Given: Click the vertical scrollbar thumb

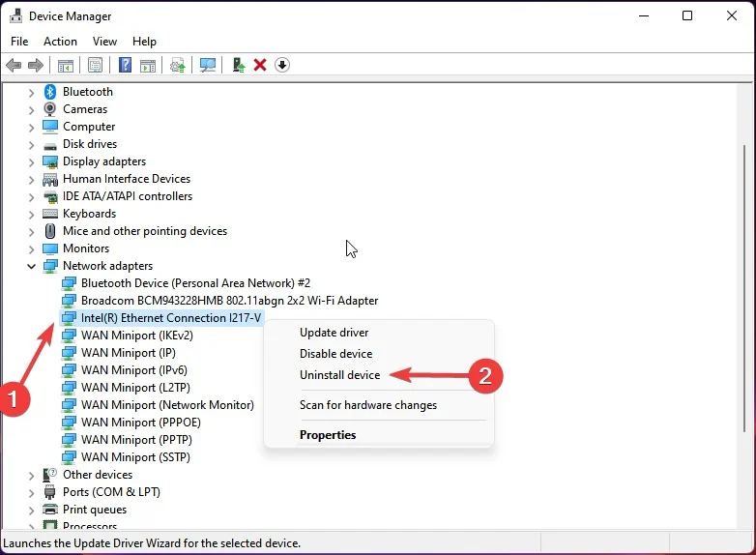Looking at the screenshot, I should pyautogui.click(x=744, y=288).
